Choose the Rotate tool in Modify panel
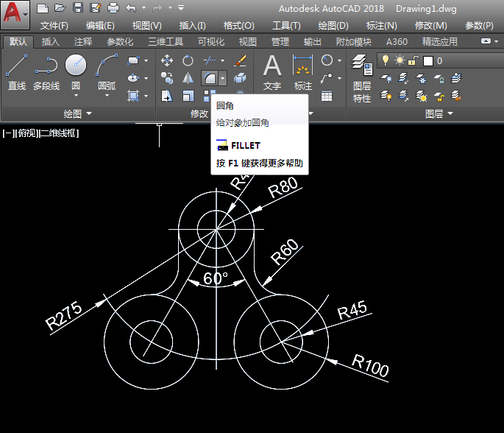This screenshot has height=433, width=504. click(x=188, y=60)
